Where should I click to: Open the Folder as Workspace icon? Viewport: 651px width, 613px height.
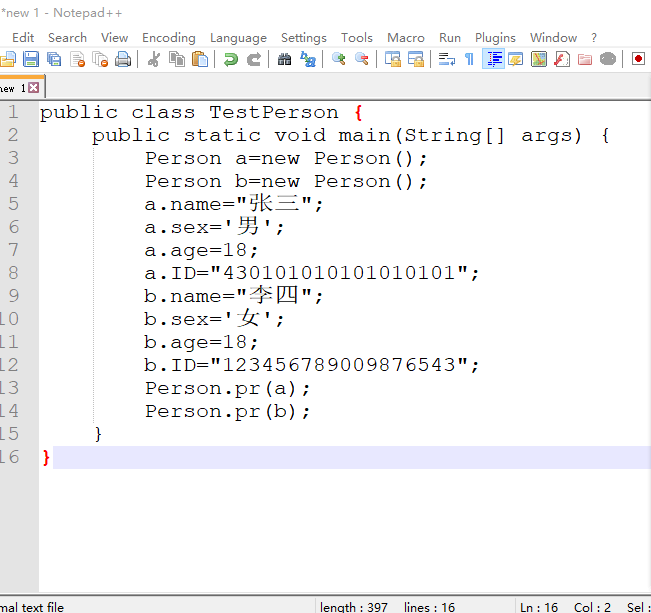(x=585, y=59)
